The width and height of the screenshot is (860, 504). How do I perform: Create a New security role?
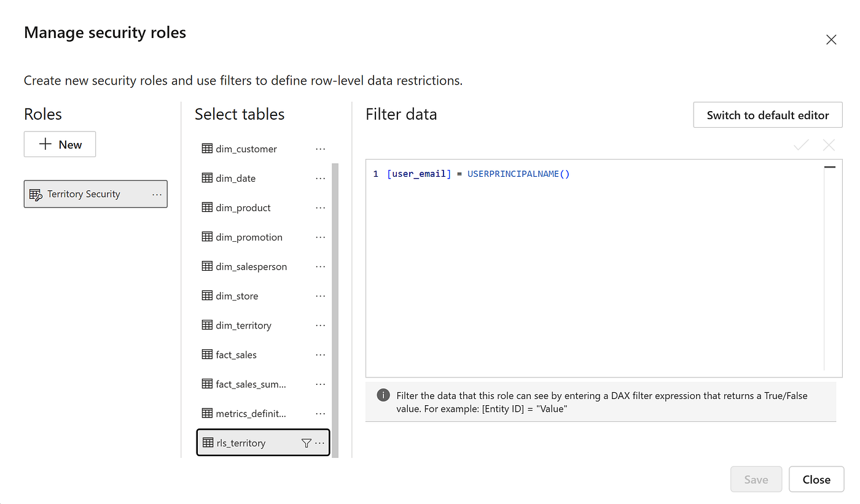click(x=60, y=144)
